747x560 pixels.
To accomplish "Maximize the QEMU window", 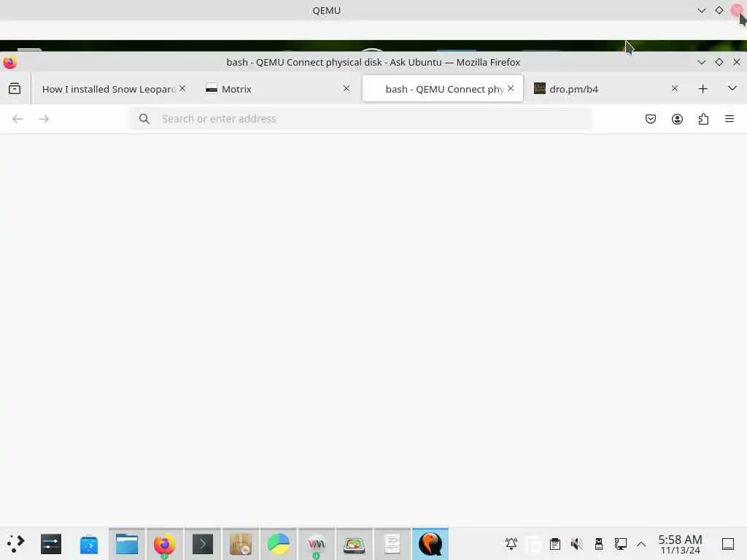I will point(719,10).
